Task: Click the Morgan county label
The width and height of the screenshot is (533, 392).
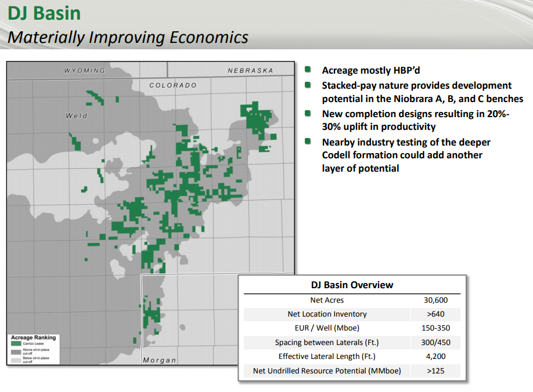Action: (x=160, y=360)
